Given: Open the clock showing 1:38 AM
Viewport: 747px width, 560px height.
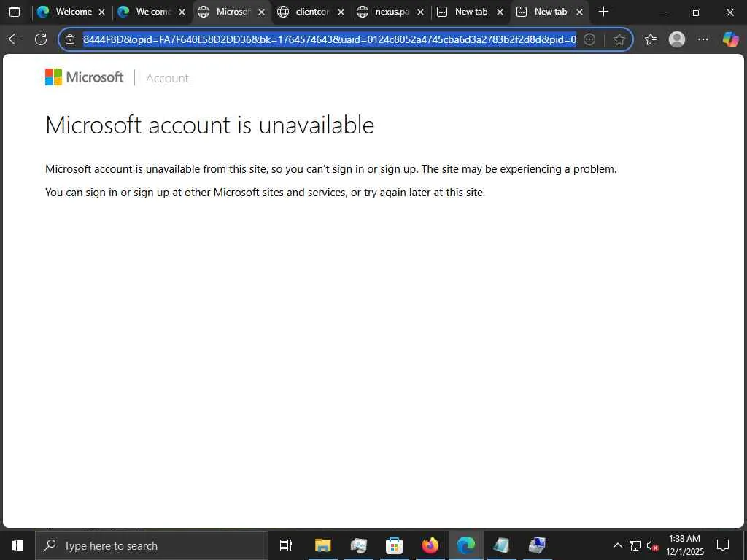Looking at the screenshot, I should (x=684, y=545).
